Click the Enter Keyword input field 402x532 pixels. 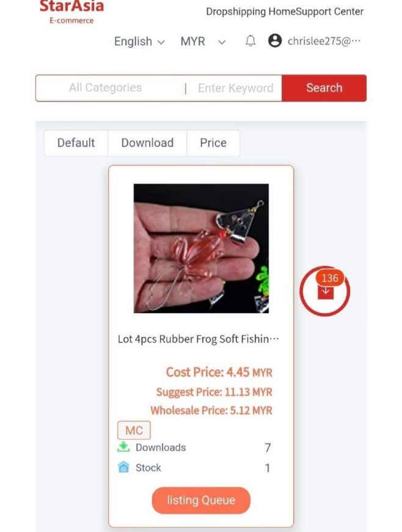point(236,88)
